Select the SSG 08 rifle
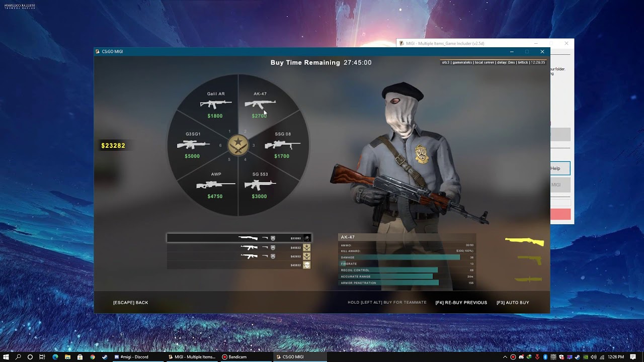 click(282, 145)
